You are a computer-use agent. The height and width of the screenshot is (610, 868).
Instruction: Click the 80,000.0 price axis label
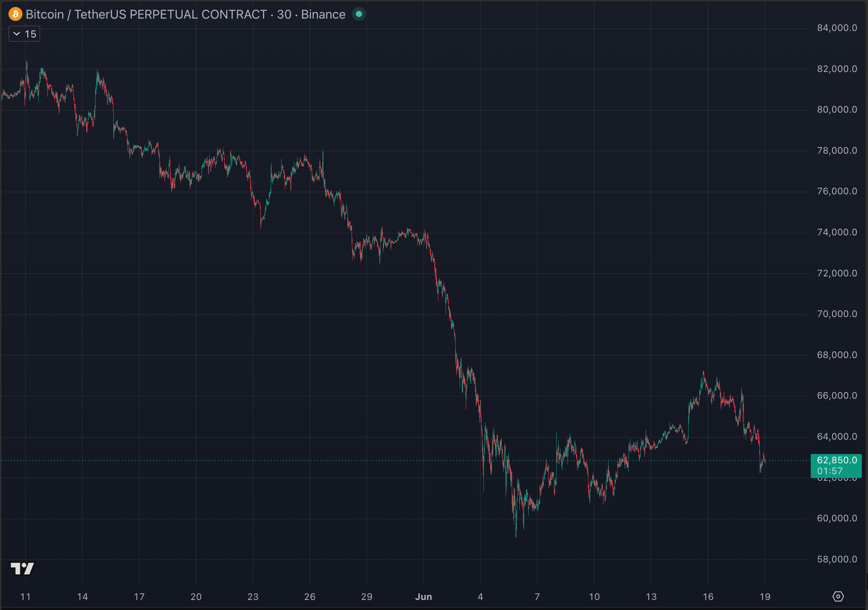(x=837, y=110)
